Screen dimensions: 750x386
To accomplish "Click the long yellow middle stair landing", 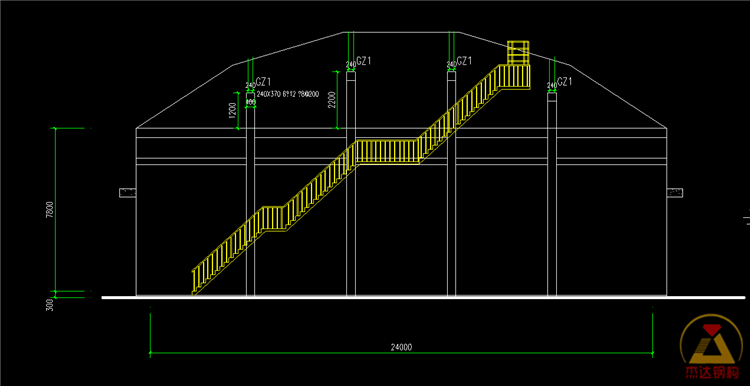I will point(388,152).
